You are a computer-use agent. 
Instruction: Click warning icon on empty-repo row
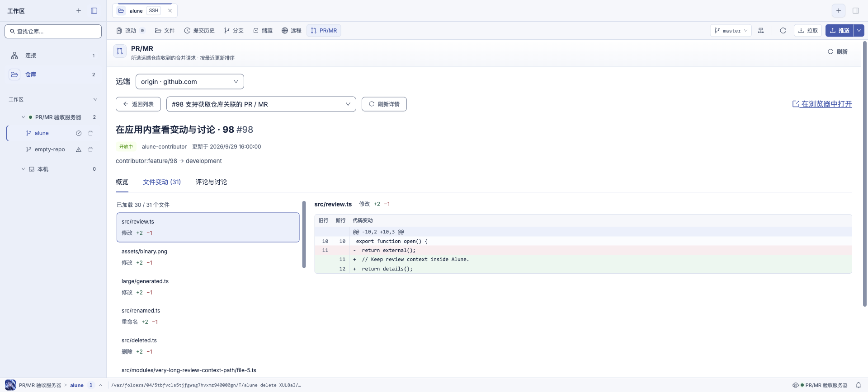tap(79, 149)
